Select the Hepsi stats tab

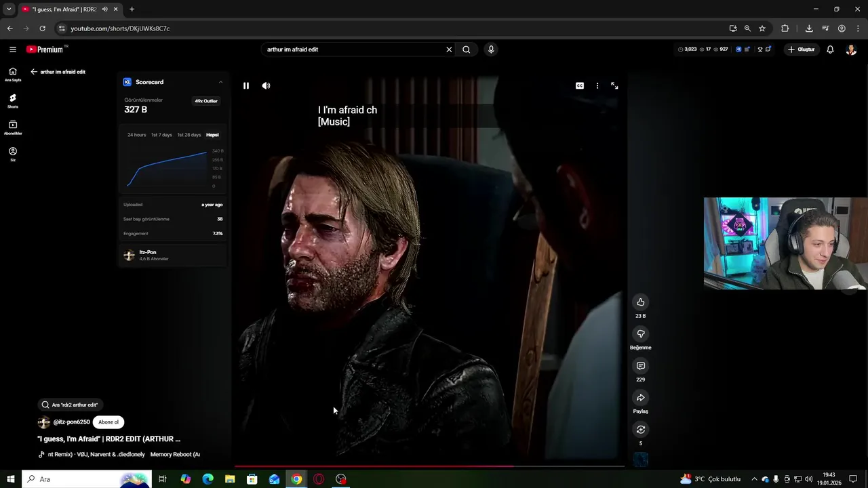pyautogui.click(x=212, y=135)
